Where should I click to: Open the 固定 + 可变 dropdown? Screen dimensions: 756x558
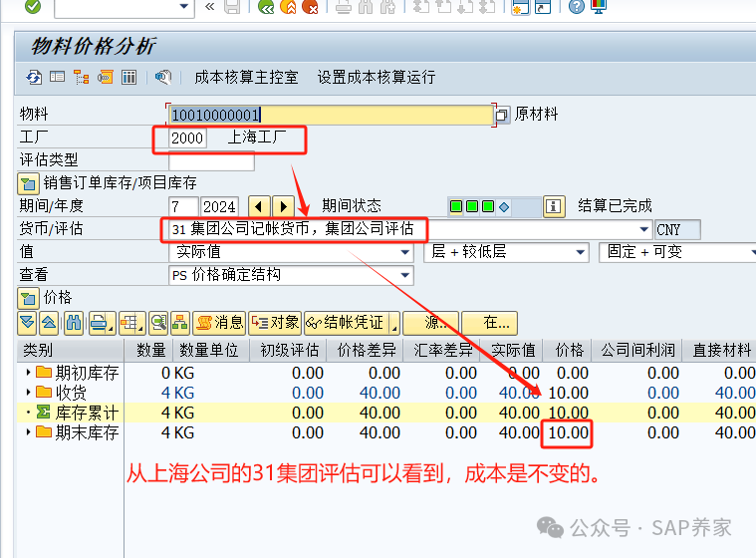pyautogui.click(x=753, y=252)
